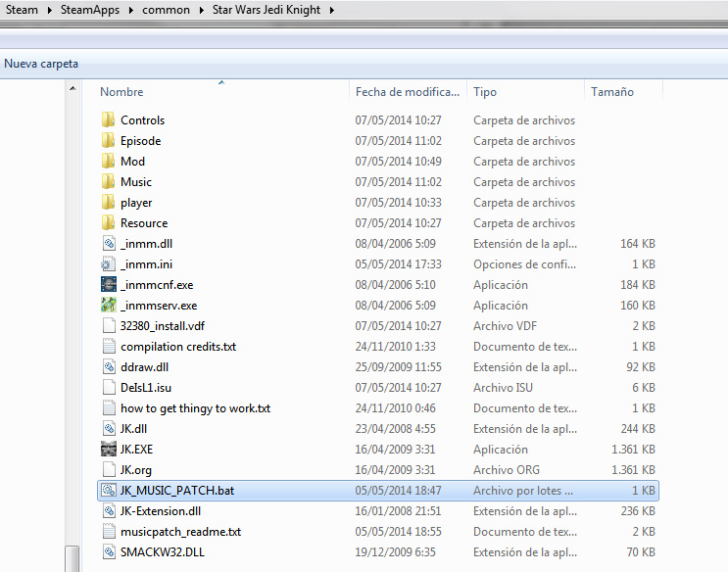Click Archivo por lotes type cell

523,491
